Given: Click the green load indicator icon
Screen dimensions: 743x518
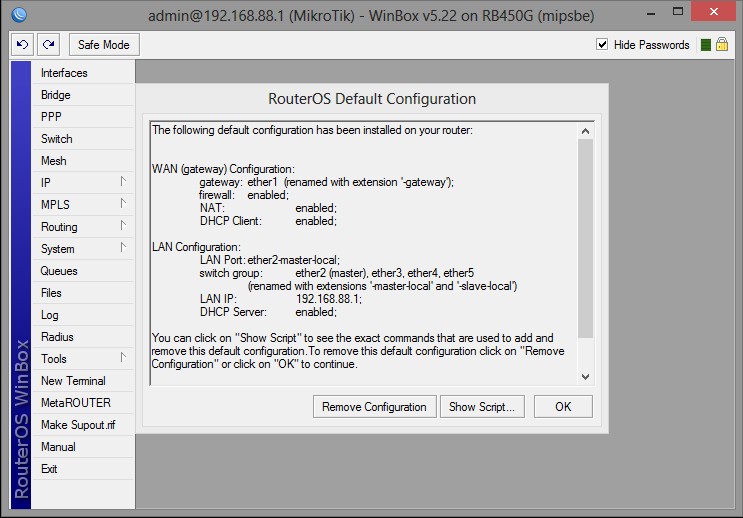Looking at the screenshot, I should coord(706,45).
